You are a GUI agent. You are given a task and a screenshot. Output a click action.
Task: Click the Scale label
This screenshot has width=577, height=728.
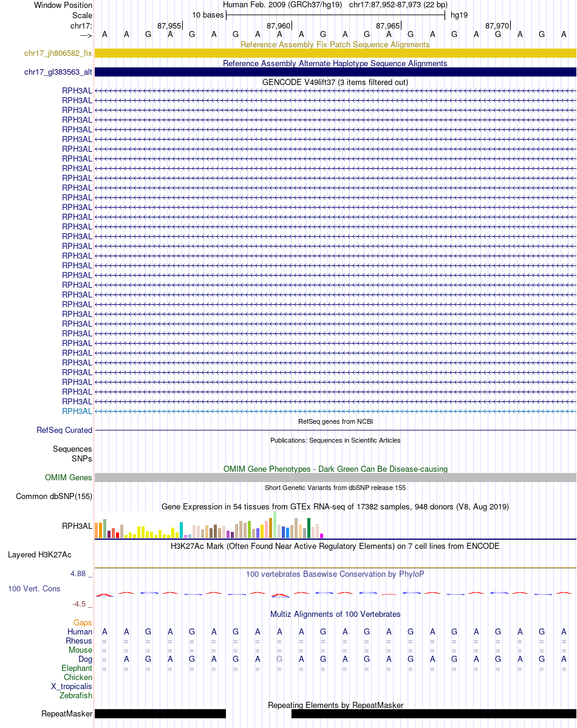[x=82, y=15]
